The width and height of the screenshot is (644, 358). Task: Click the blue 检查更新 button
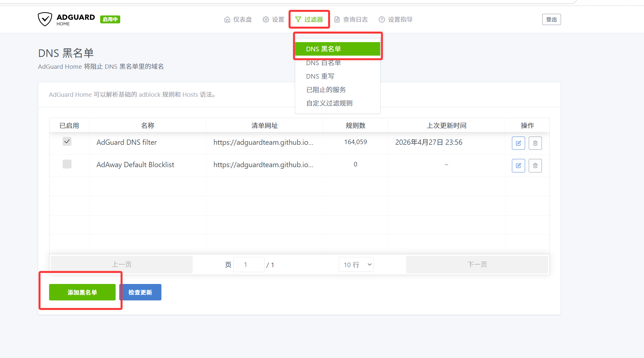tap(140, 292)
